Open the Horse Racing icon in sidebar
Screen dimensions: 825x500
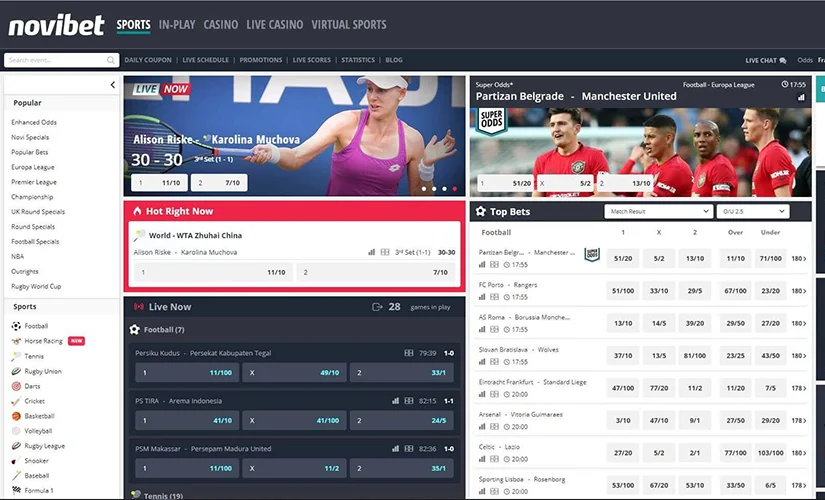pos(16,341)
